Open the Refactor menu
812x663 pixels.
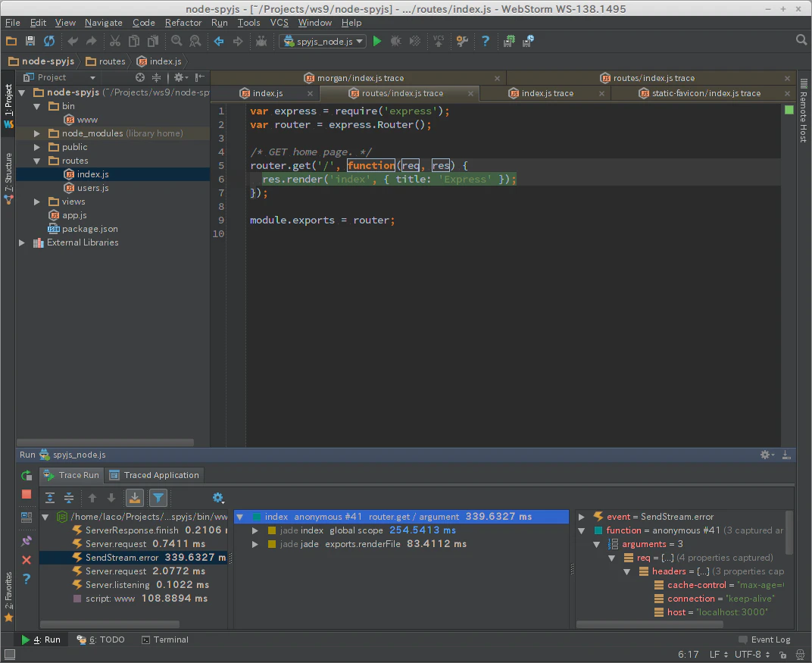coord(183,23)
